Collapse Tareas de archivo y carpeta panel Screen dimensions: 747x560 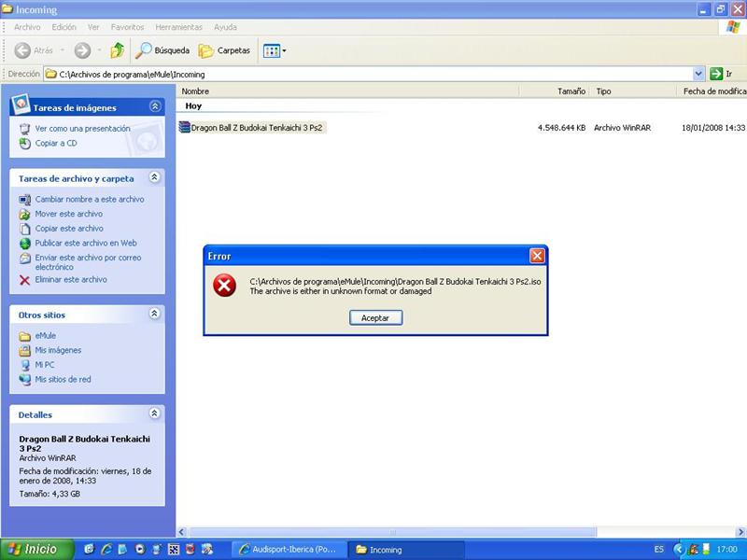[154, 177]
